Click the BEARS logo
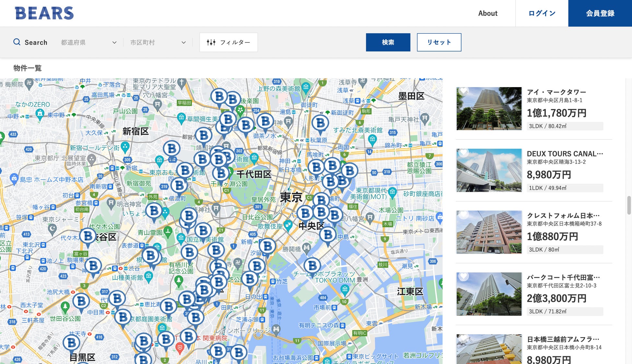The height and width of the screenshot is (364, 632). click(44, 13)
